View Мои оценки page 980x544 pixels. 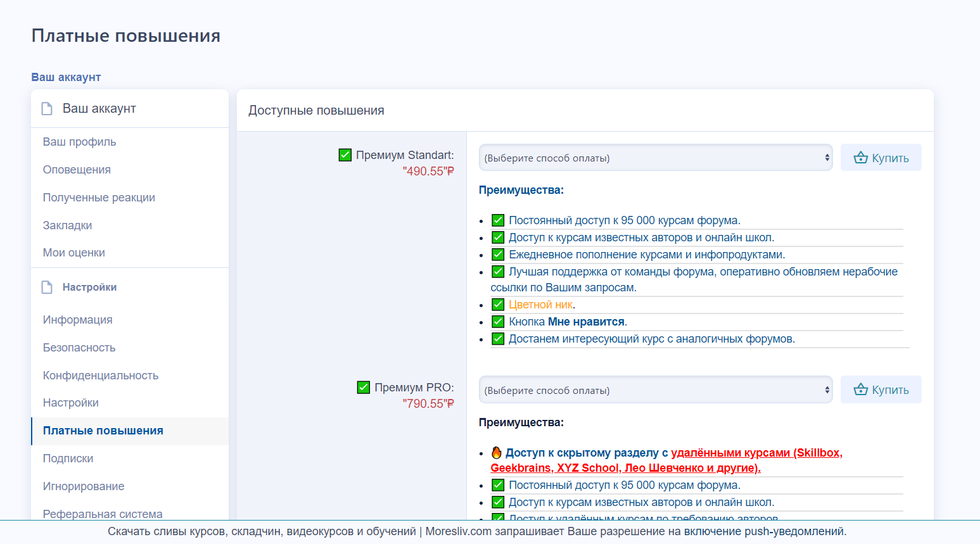click(130, 253)
